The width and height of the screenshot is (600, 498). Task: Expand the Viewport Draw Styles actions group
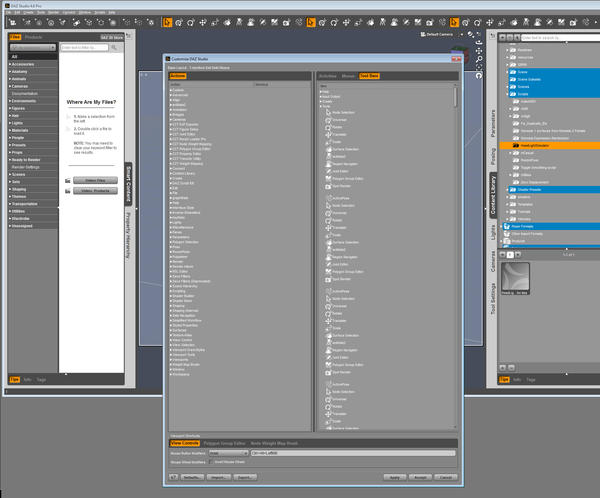[171, 350]
